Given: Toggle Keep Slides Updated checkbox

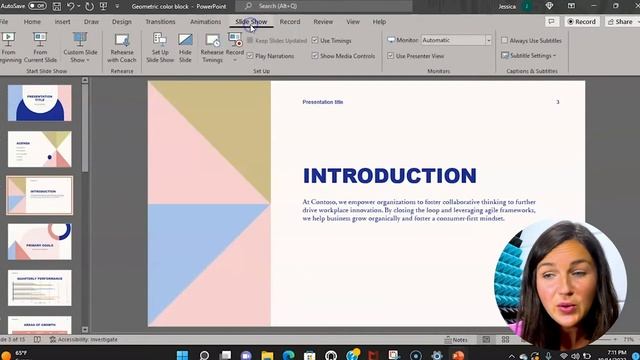Looking at the screenshot, I should pos(250,40).
